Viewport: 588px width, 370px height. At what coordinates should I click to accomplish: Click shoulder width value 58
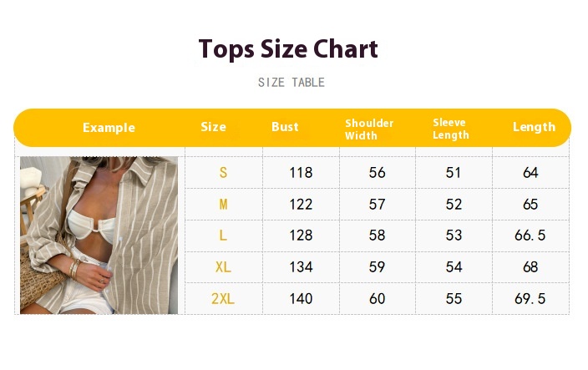pos(377,236)
